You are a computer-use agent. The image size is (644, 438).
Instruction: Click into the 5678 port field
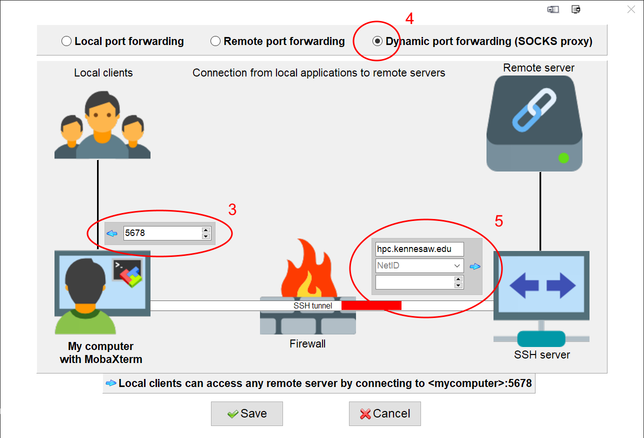[x=158, y=233]
